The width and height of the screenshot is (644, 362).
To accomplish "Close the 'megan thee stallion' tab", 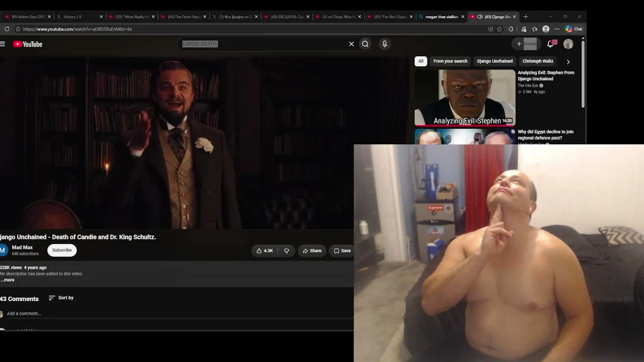I will point(463,17).
